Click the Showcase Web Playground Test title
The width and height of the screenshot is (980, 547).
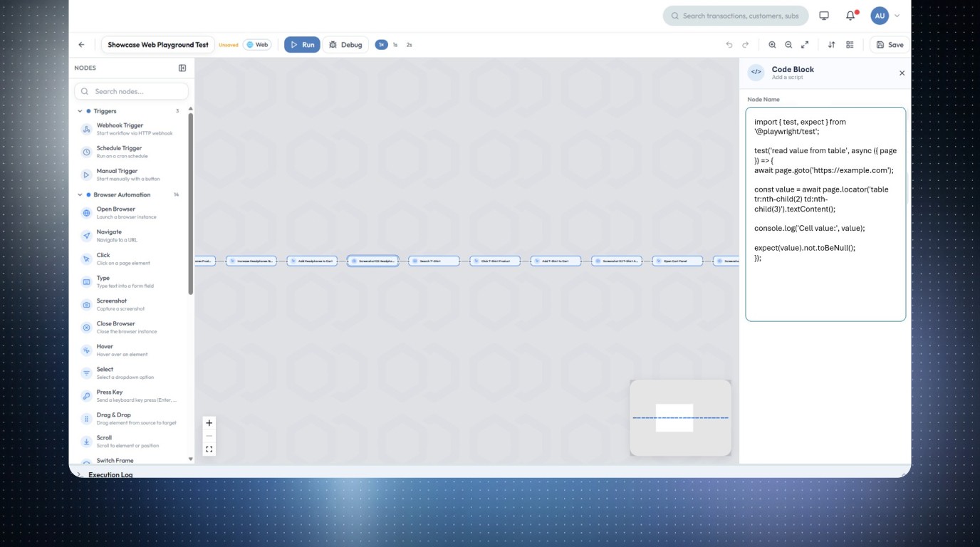(x=158, y=44)
